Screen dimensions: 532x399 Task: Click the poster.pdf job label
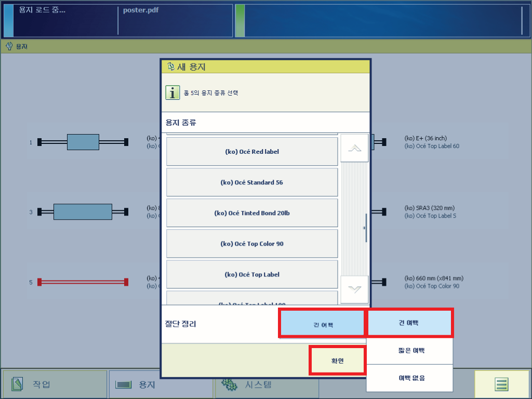(x=140, y=10)
